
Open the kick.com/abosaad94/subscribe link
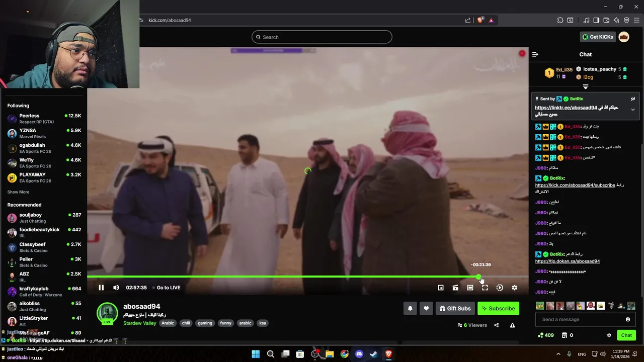click(575, 185)
